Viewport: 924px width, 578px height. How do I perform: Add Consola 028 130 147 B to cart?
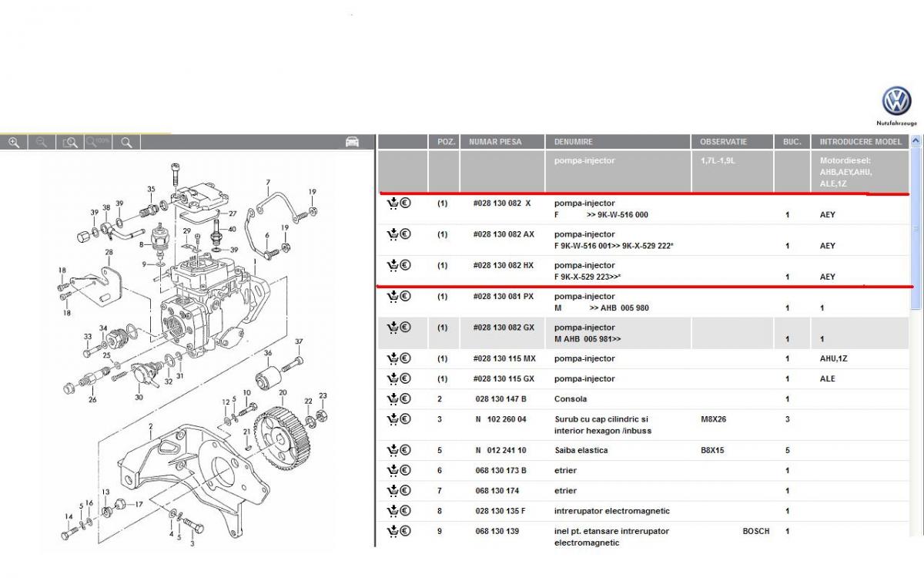392,398
